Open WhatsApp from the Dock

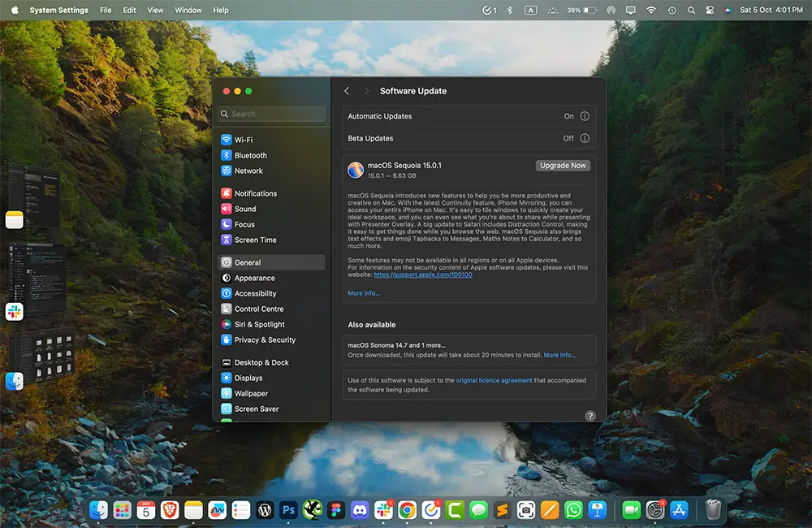[573, 510]
